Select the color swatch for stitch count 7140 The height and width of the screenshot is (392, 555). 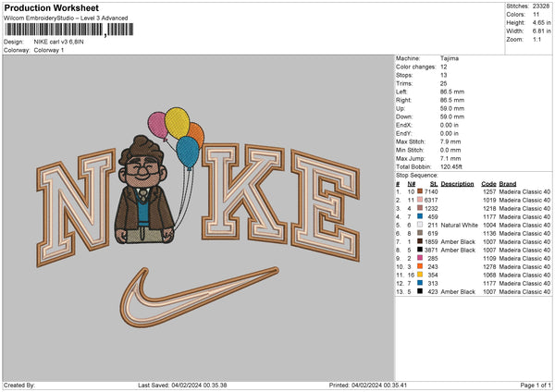419,190
